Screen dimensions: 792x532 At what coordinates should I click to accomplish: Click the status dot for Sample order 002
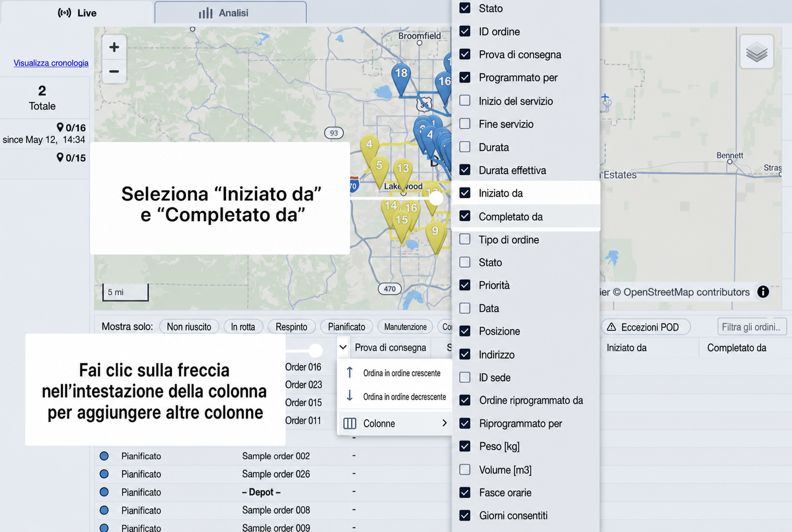[104, 456]
